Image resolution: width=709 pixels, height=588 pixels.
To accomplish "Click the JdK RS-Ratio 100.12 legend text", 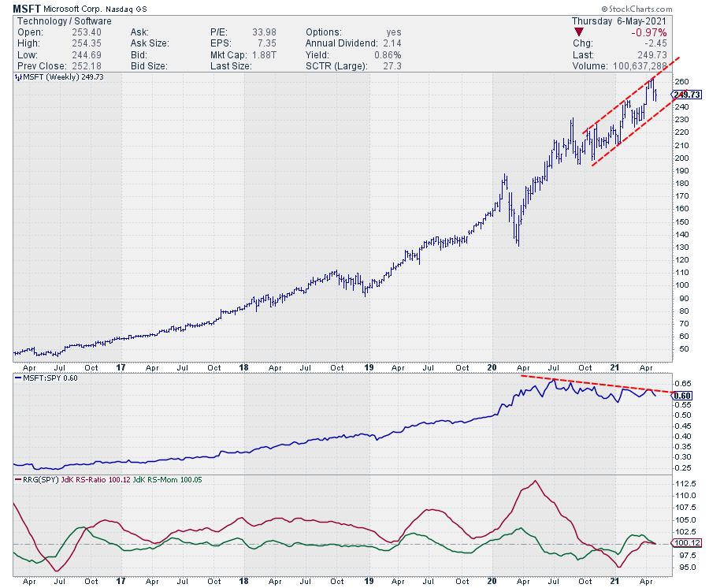I will (x=96, y=479).
